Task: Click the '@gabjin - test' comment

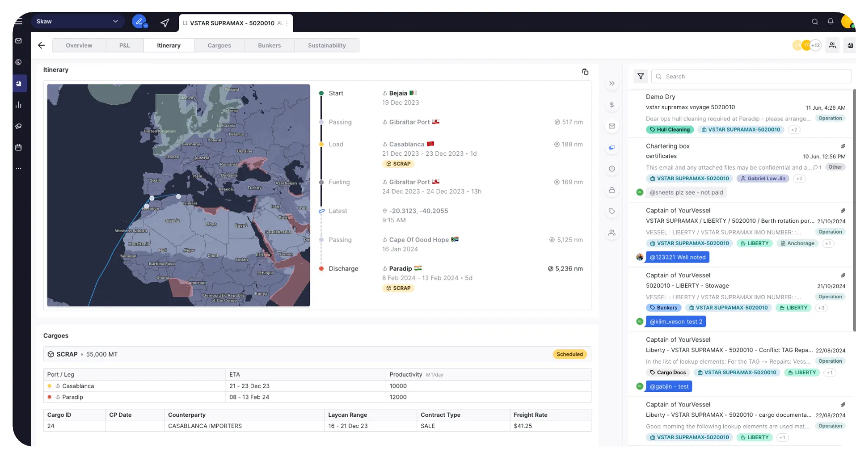Action: pyautogui.click(x=669, y=387)
